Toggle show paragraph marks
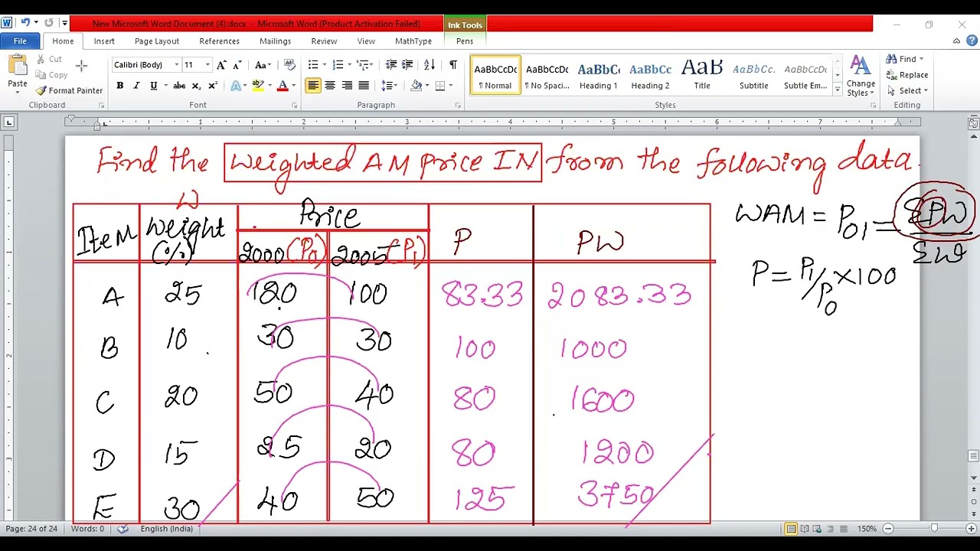Screen dimensions: 980x551 coord(452,65)
